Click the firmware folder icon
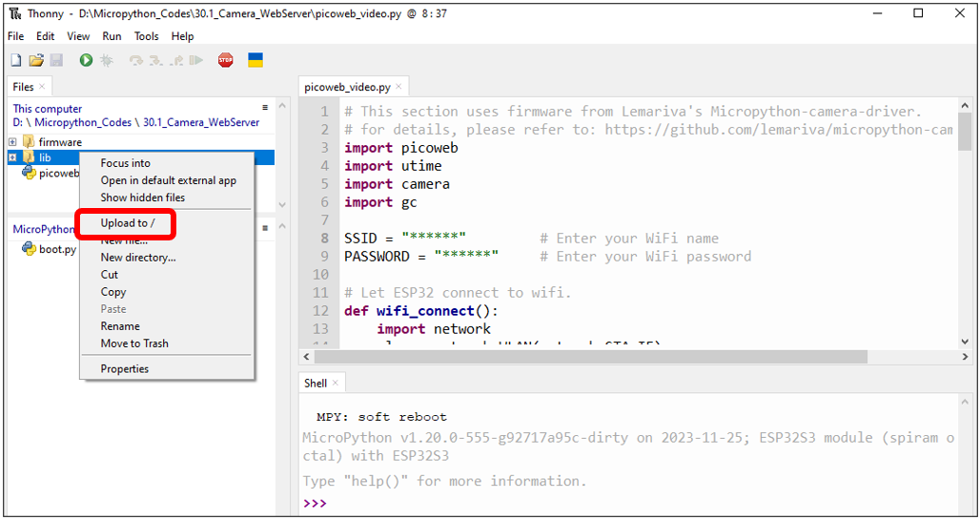 [29, 141]
